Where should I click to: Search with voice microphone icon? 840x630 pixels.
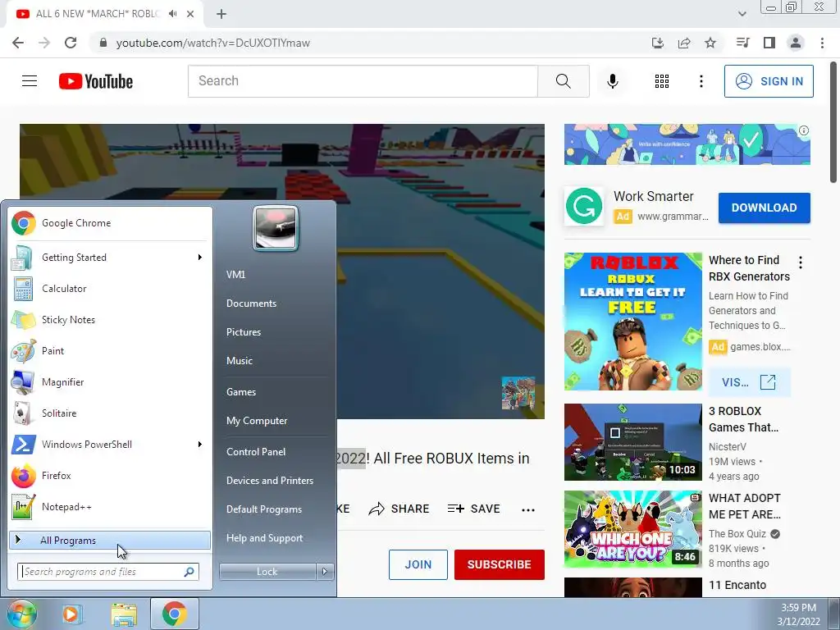(612, 81)
